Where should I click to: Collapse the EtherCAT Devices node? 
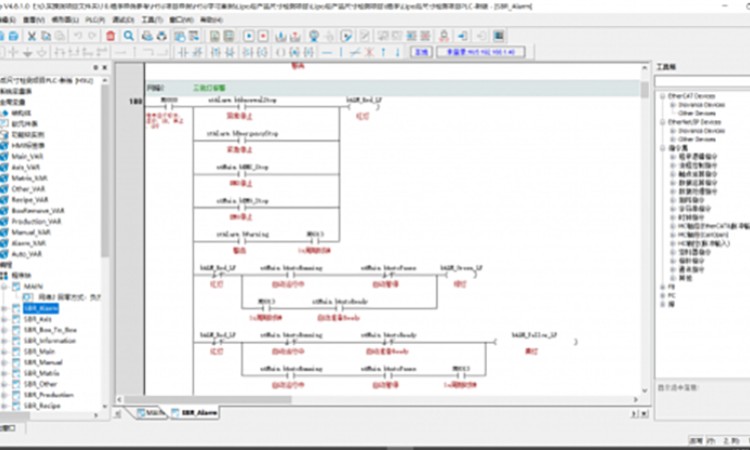[661, 96]
